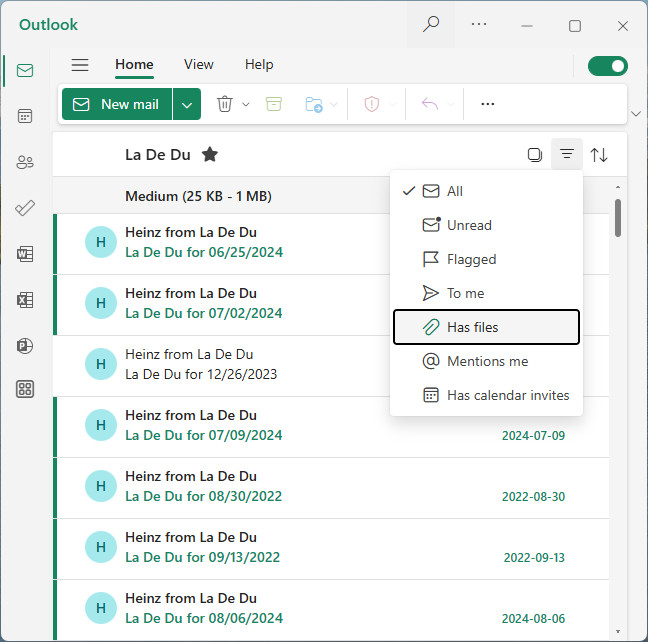Image resolution: width=648 pixels, height=642 pixels.
Task: Open the Mail module in sidebar
Action: click(25, 70)
